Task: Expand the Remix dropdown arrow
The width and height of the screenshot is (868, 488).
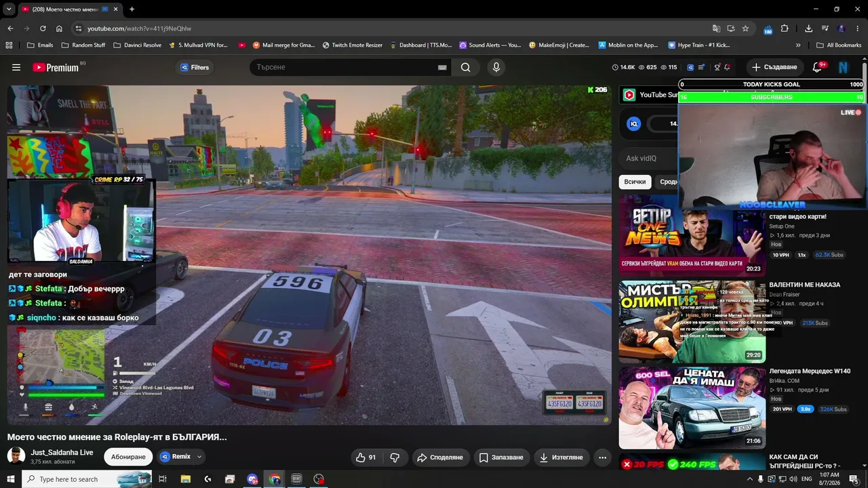Action: click(x=199, y=457)
